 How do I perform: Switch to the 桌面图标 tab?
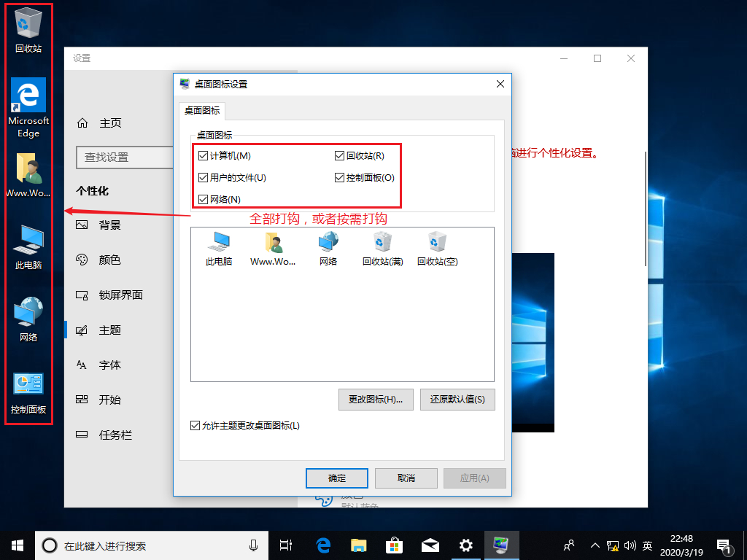click(202, 111)
